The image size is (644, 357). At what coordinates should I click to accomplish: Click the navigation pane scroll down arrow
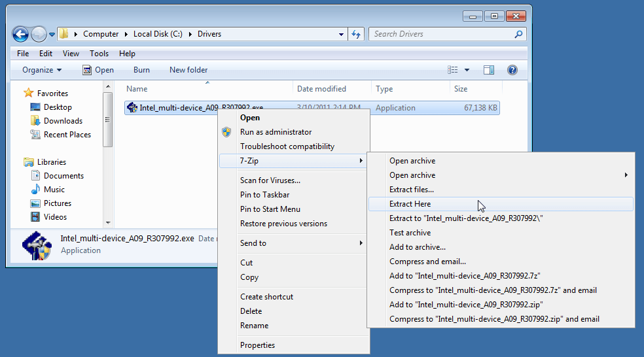[107, 223]
